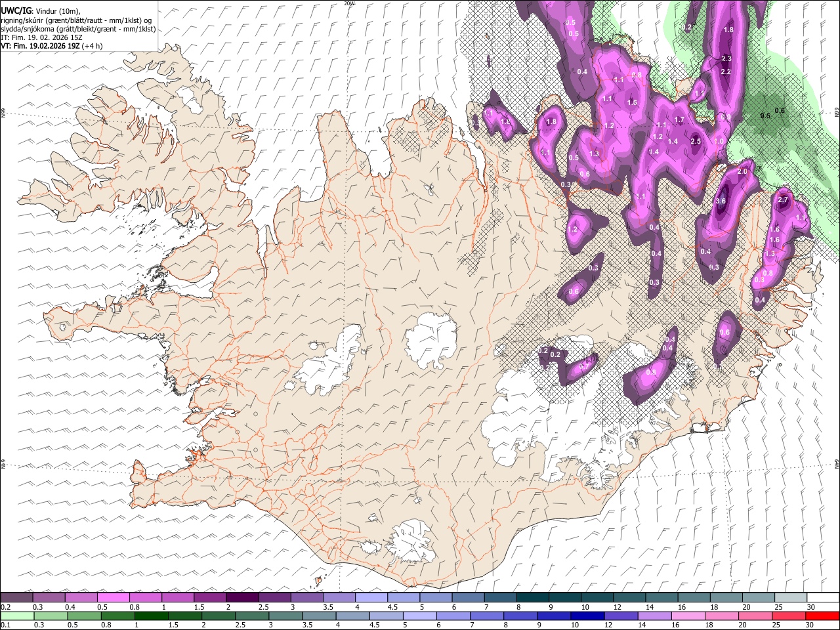The height and width of the screenshot is (630, 840).
Task: Select the violet 12–14 rain legend swatch
Action: point(619,616)
